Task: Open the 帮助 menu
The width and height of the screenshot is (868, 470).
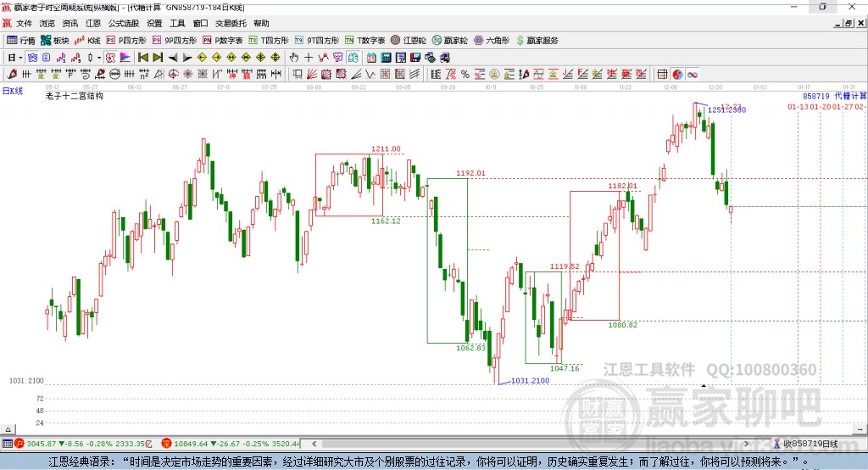Action: pos(261,23)
